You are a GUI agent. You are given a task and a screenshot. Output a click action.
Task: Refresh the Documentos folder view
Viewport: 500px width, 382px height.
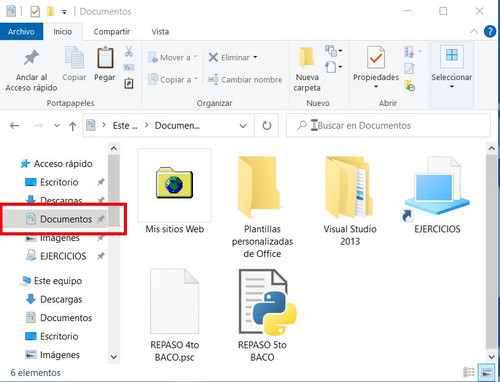tap(267, 126)
